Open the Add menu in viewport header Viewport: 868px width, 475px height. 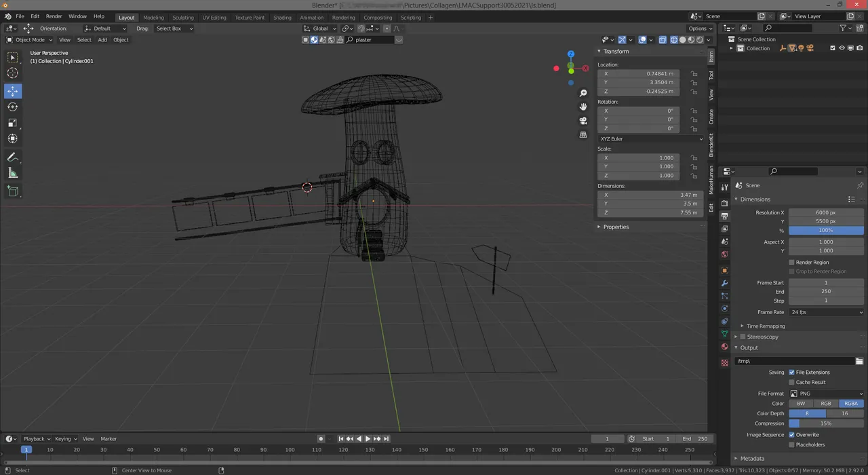[102, 39]
